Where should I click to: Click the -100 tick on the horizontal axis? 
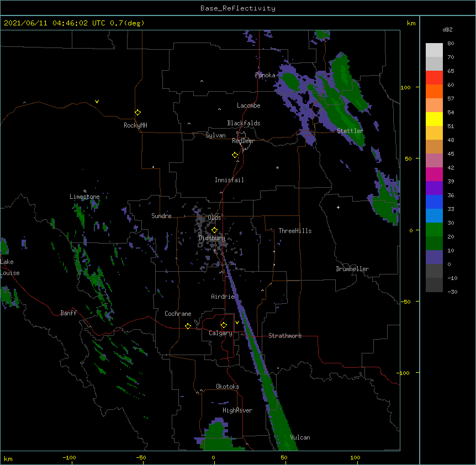click(x=69, y=457)
